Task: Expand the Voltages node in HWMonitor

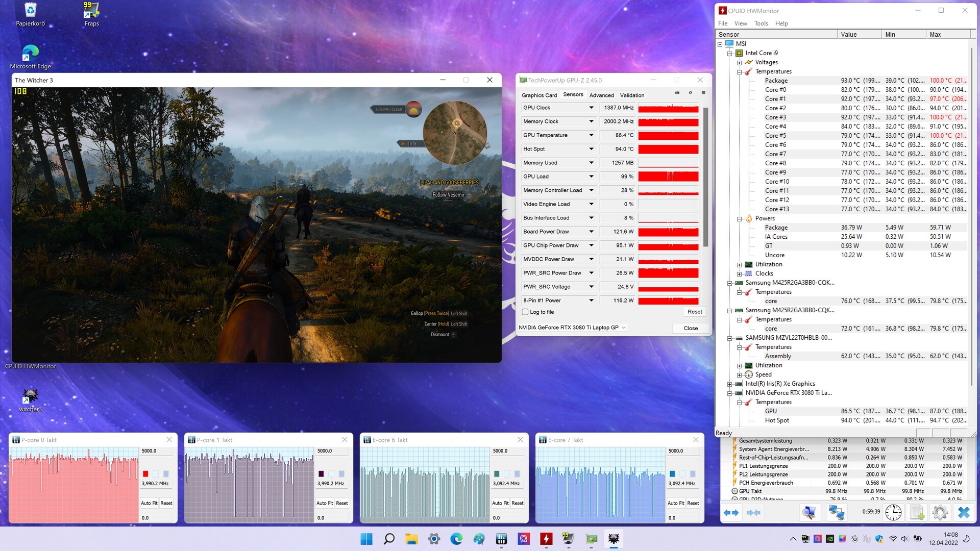Action: 739,62
